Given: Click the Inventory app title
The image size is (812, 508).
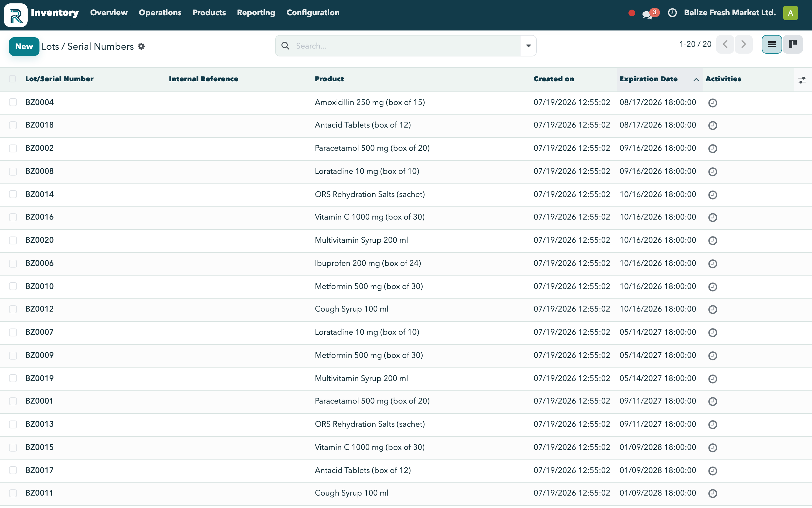Looking at the screenshot, I should click(55, 13).
